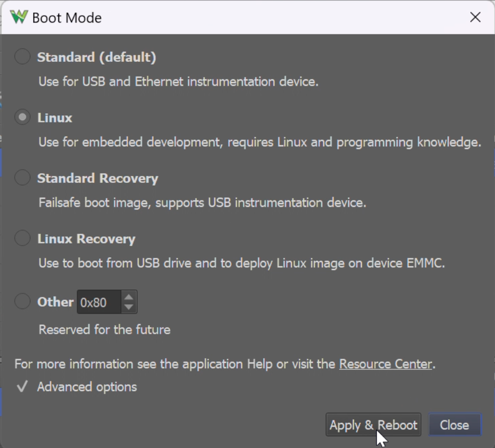The width and height of the screenshot is (495, 448).
Task: Pick the Linux Recovery boot mode
Action: (x=22, y=238)
